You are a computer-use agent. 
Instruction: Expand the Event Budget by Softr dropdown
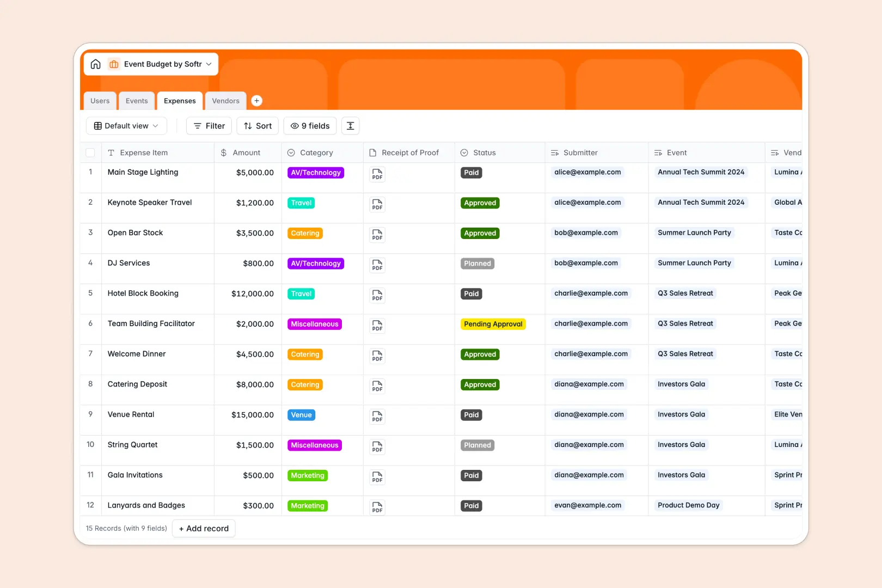(x=210, y=64)
